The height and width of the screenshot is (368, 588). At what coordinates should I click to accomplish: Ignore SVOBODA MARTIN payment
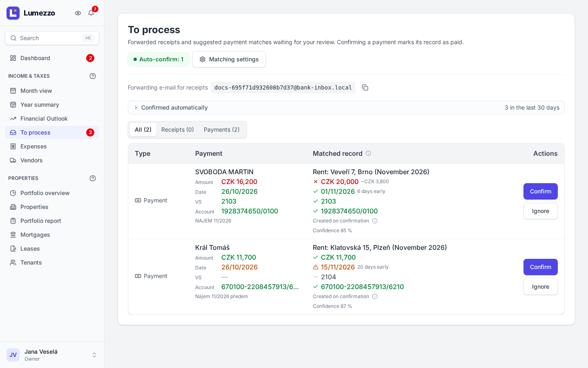(541, 211)
